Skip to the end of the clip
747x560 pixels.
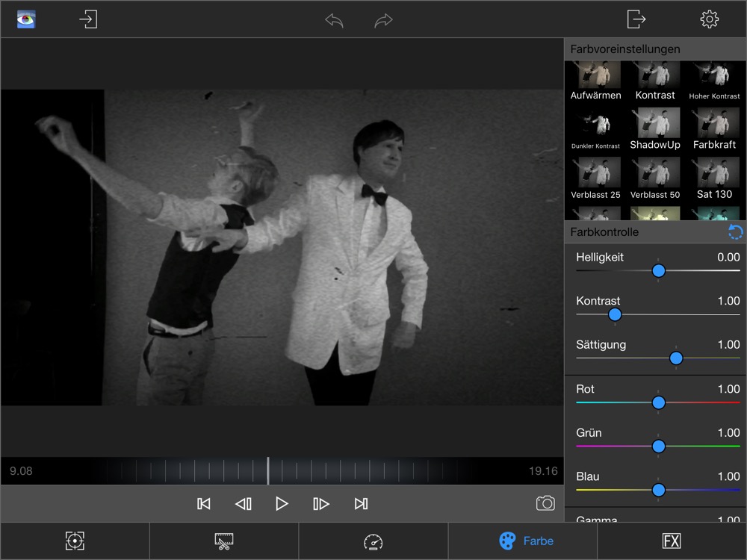point(361,504)
